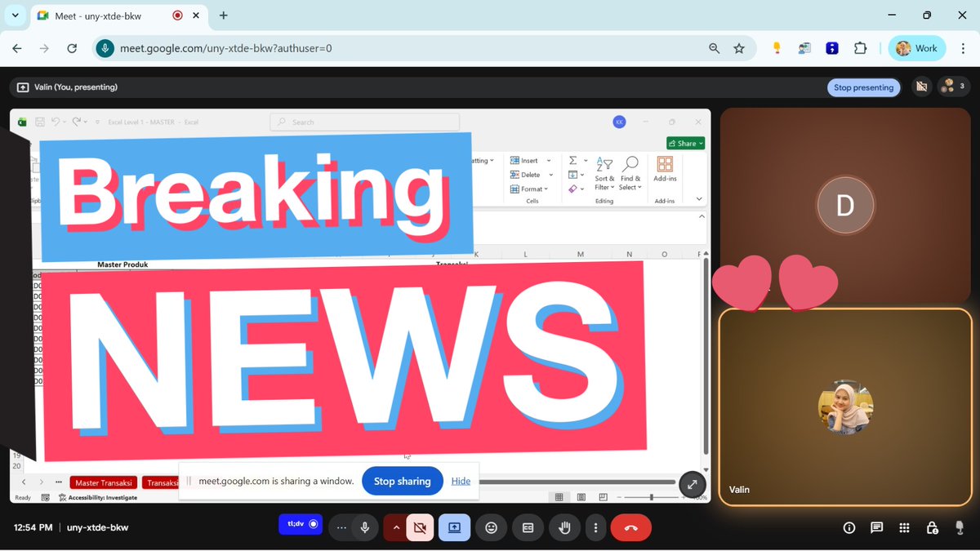980x551 pixels.
Task: Click the Gemini pen icon bottom right
Action: [x=959, y=527]
